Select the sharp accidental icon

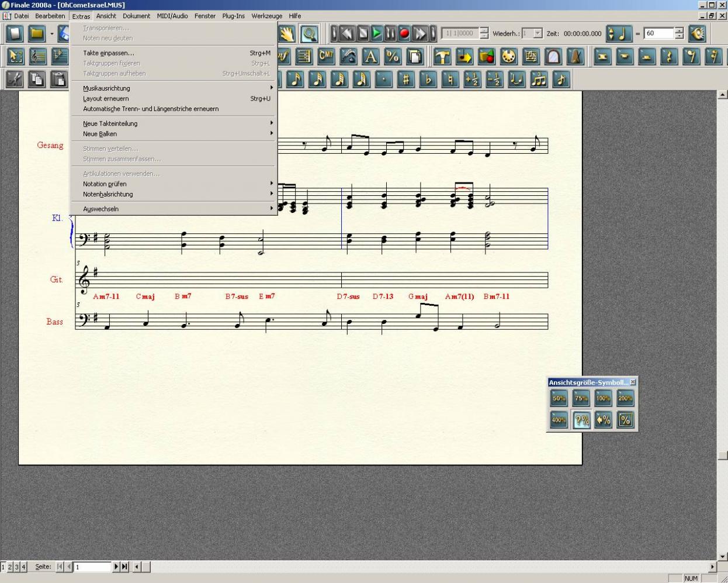tap(405, 79)
